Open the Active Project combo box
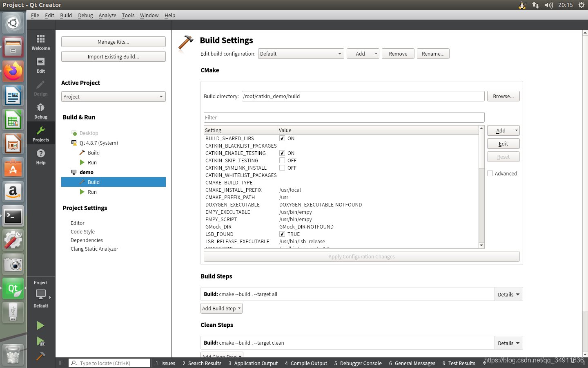Viewport: 588px width, 368px height. click(x=114, y=96)
